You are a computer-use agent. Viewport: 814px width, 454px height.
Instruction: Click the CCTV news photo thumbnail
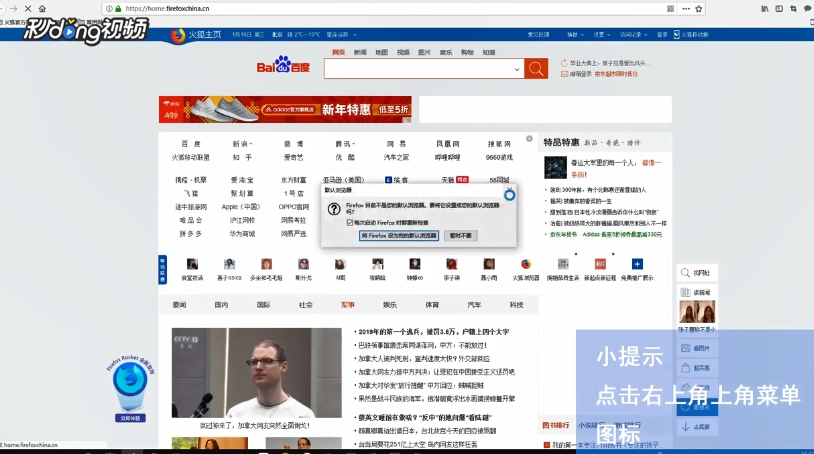(256, 373)
